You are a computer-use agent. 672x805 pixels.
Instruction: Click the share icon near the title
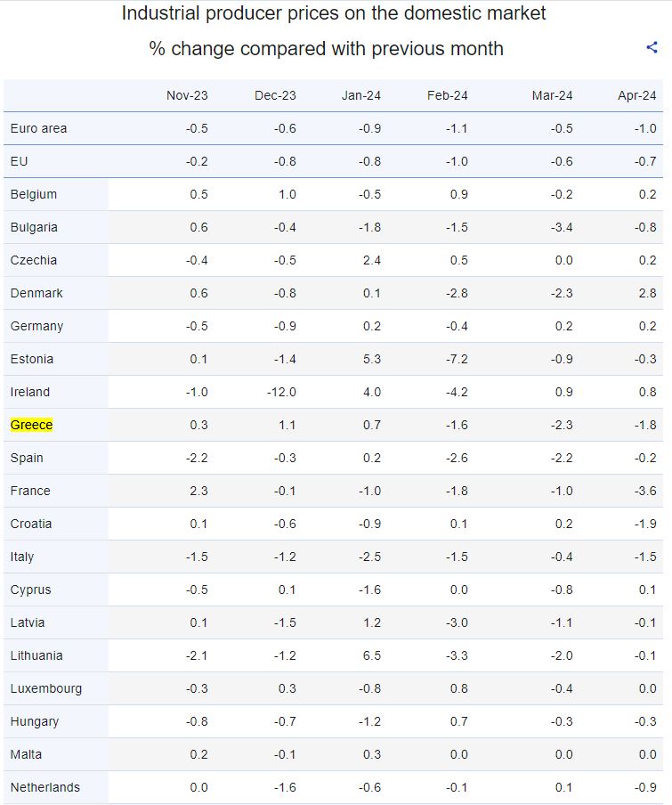click(652, 48)
